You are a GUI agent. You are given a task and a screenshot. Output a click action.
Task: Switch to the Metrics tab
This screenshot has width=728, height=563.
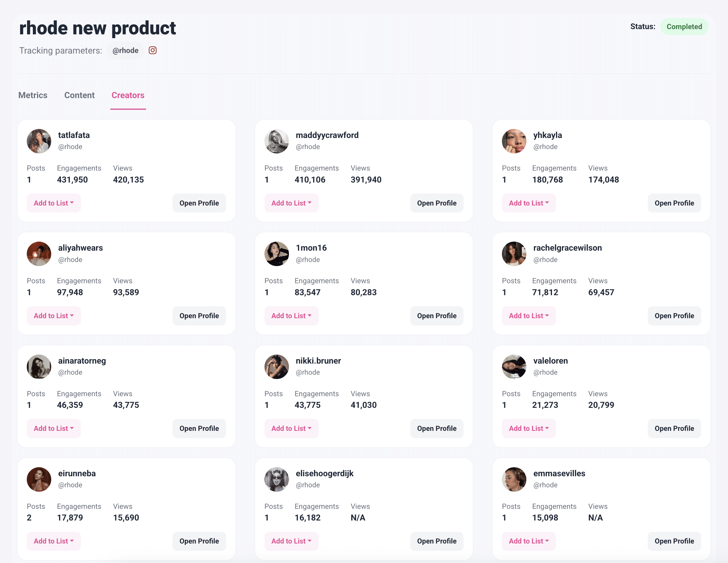tap(33, 95)
